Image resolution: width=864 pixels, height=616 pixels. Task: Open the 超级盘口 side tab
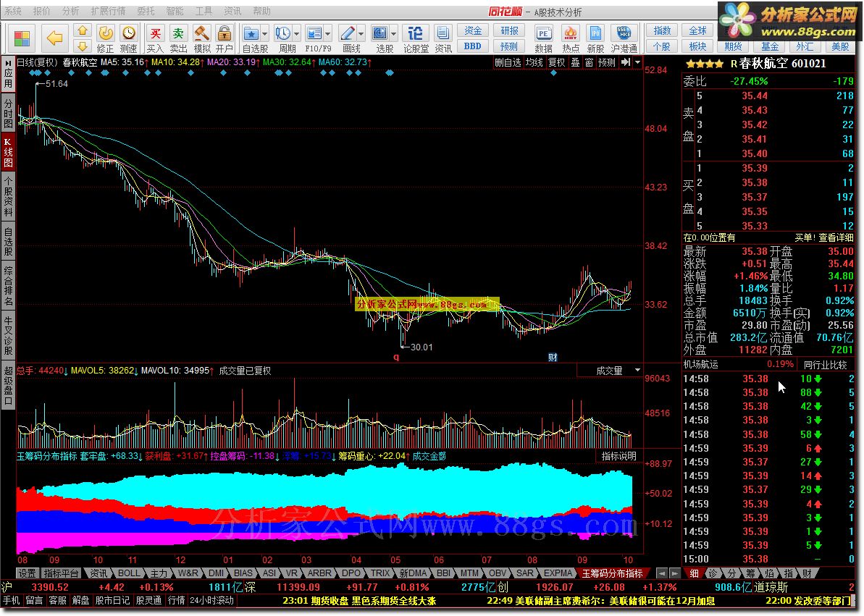8,385
